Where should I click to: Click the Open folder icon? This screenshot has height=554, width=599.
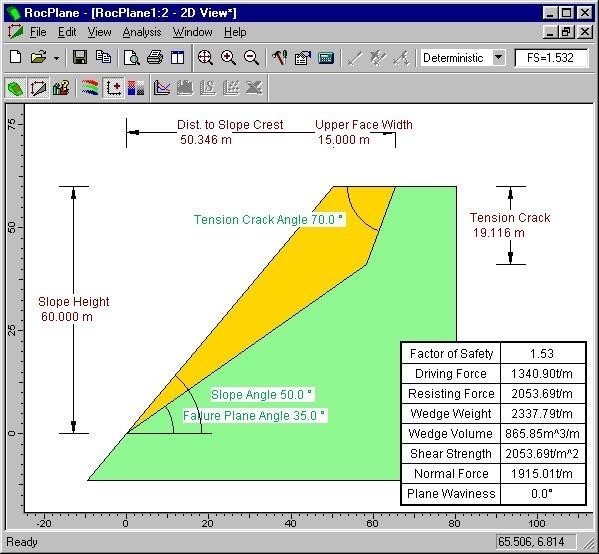39,58
